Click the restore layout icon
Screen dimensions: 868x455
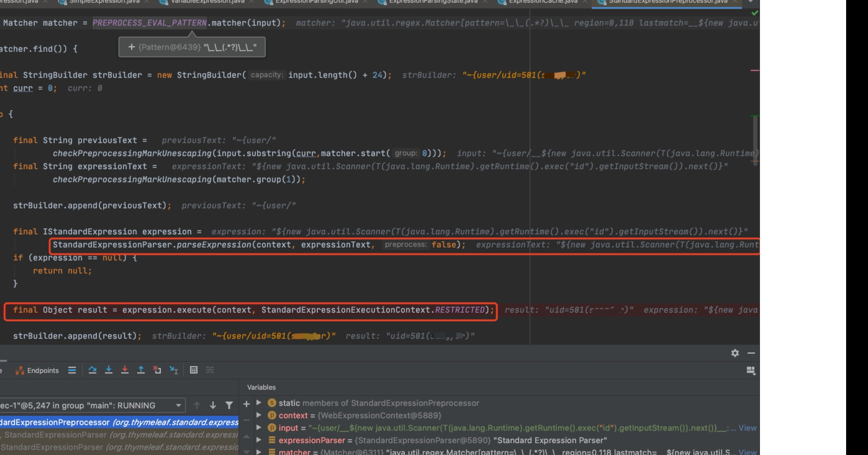click(x=750, y=371)
